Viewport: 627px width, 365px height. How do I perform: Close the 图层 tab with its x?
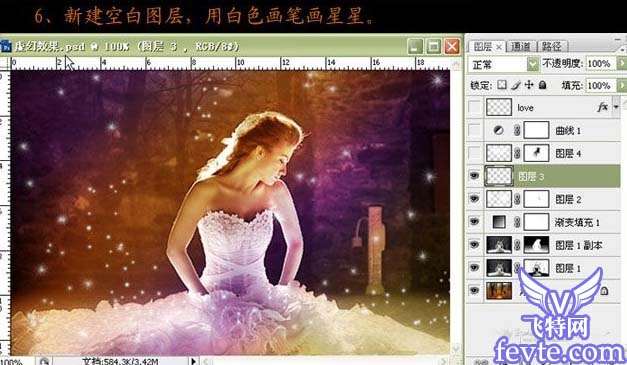point(499,47)
